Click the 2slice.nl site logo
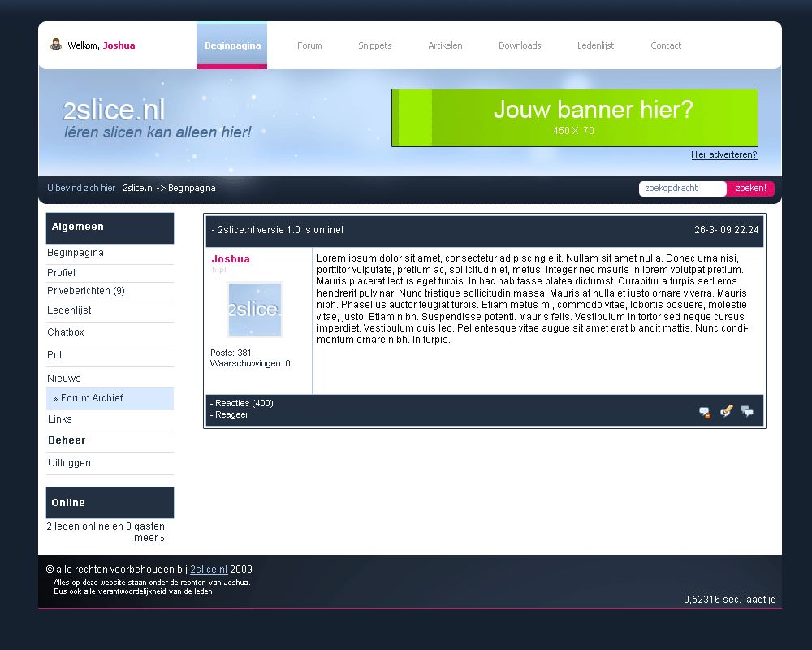Image resolution: width=812 pixels, height=650 pixels. coord(114,111)
